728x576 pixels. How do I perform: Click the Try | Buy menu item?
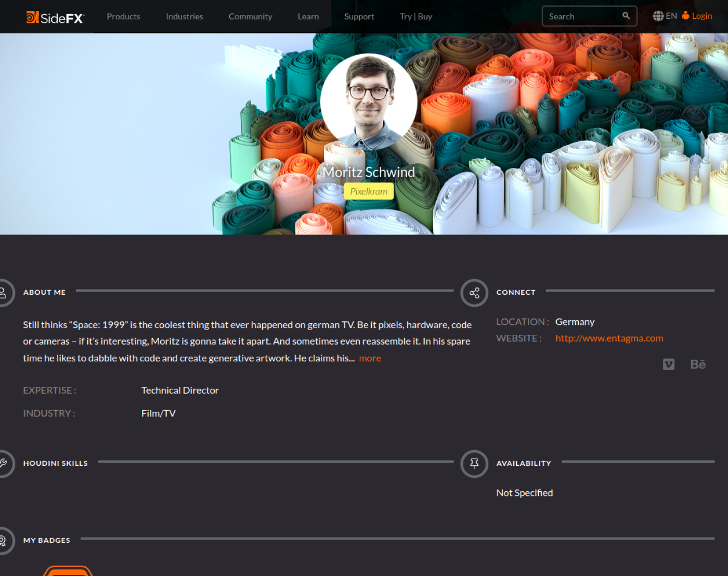(416, 17)
